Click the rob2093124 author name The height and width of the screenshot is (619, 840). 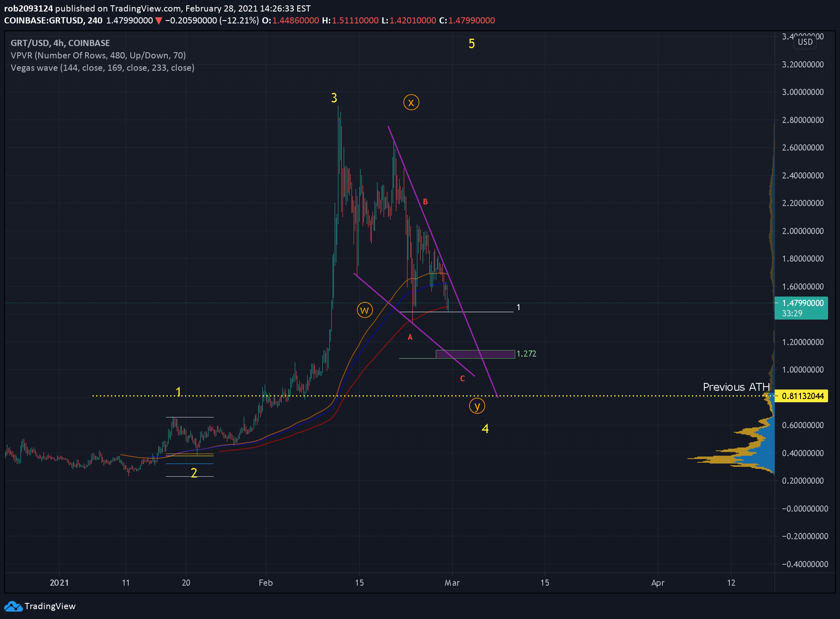[28, 8]
